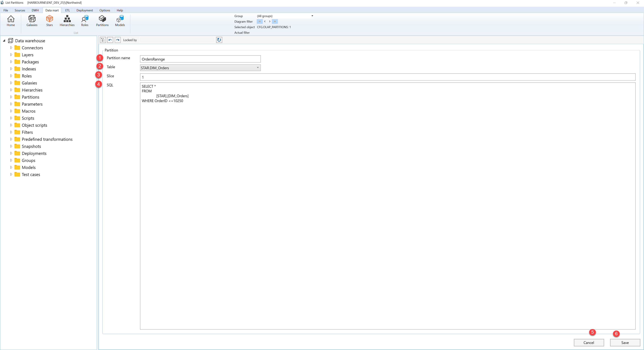This screenshot has height=350, width=644.
Task: Open the Stars list icon
Action: pos(49,21)
